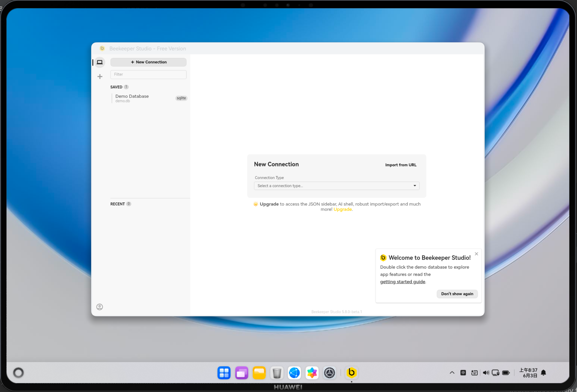This screenshot has width=577, height=392.
Task: Open the connections laptop icon in sidebar
Action: click(x=100, y=62)
